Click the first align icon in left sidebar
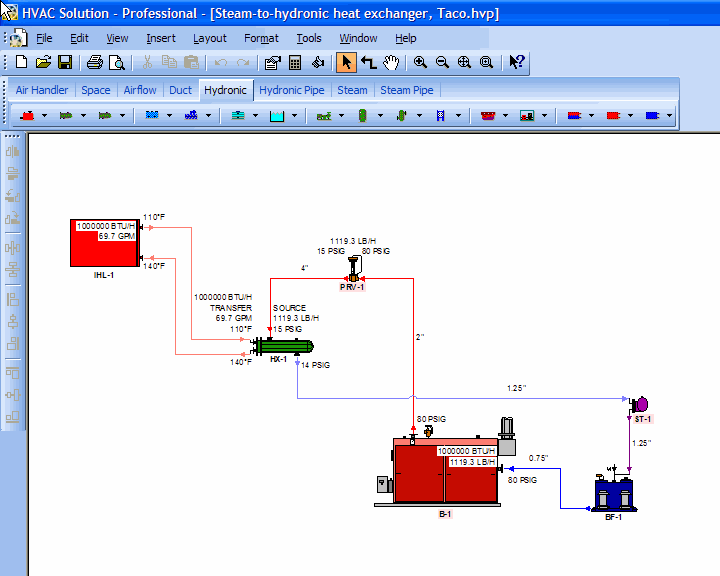720x576 pixels. 12,151
